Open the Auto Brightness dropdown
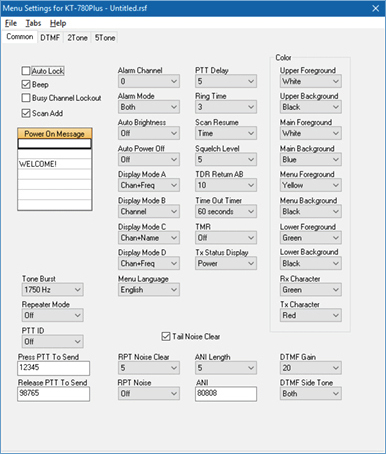 click(149, 133)
